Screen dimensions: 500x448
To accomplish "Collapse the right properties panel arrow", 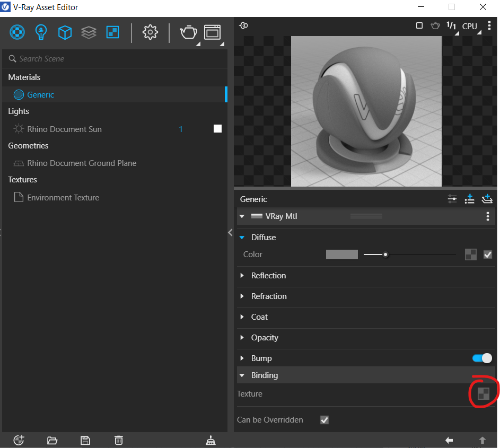I will pyautogui.click(x=230, y=232).
